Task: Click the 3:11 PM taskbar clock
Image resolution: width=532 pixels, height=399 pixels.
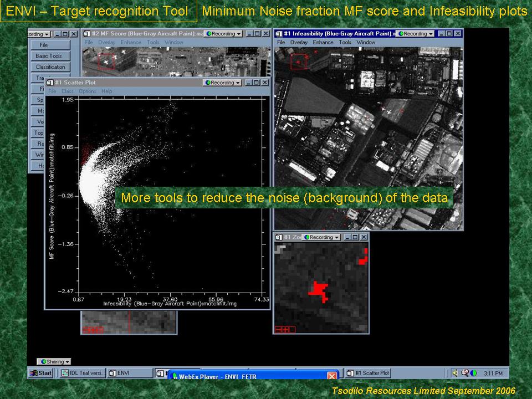Action: tap(493, 373)
